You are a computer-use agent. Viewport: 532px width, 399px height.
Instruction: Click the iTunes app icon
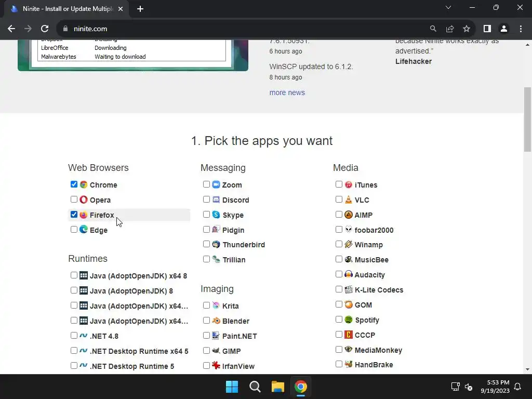click(349, 184)
